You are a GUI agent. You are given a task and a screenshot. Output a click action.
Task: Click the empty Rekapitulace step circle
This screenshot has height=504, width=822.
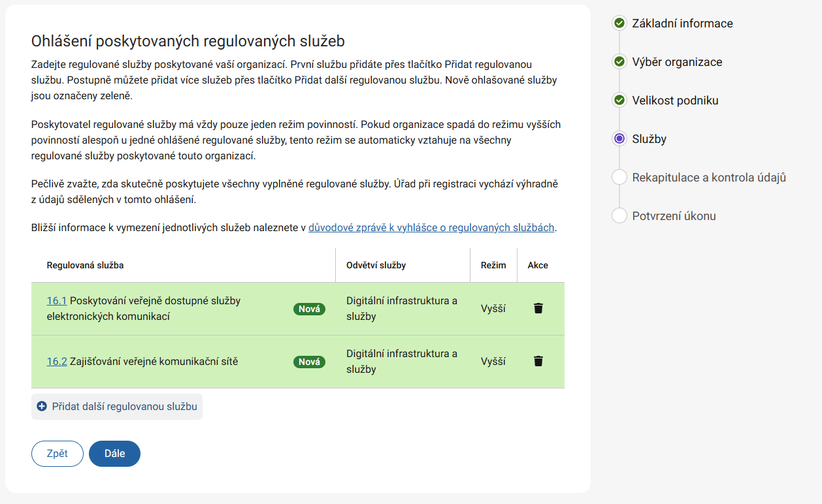click(x=619, y=178)
